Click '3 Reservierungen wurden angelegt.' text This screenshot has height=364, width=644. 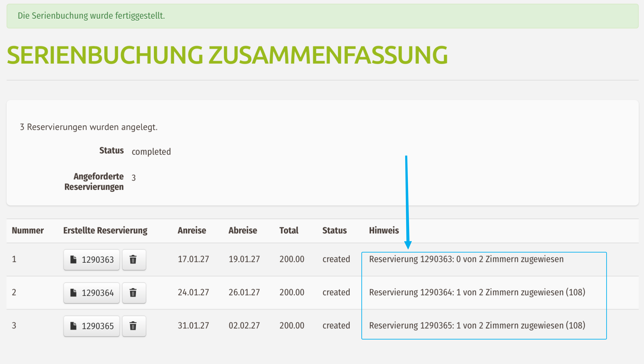coord(89,127)
